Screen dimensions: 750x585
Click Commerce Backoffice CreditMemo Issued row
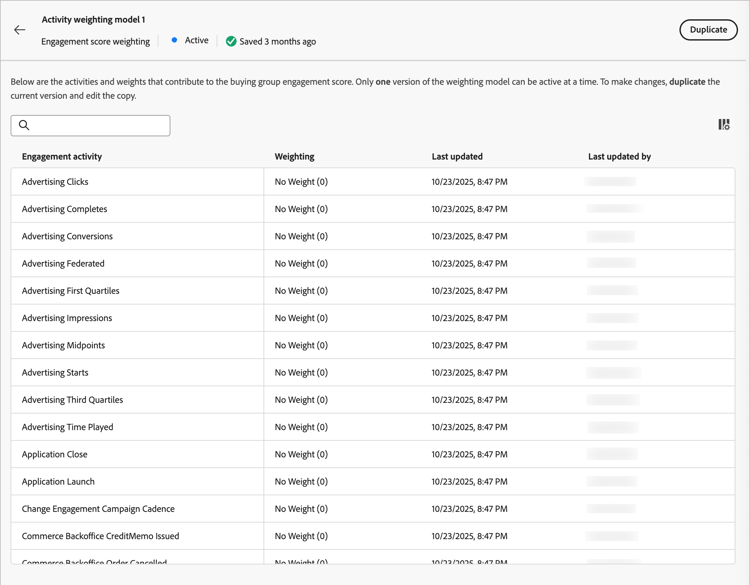[100, 536]
